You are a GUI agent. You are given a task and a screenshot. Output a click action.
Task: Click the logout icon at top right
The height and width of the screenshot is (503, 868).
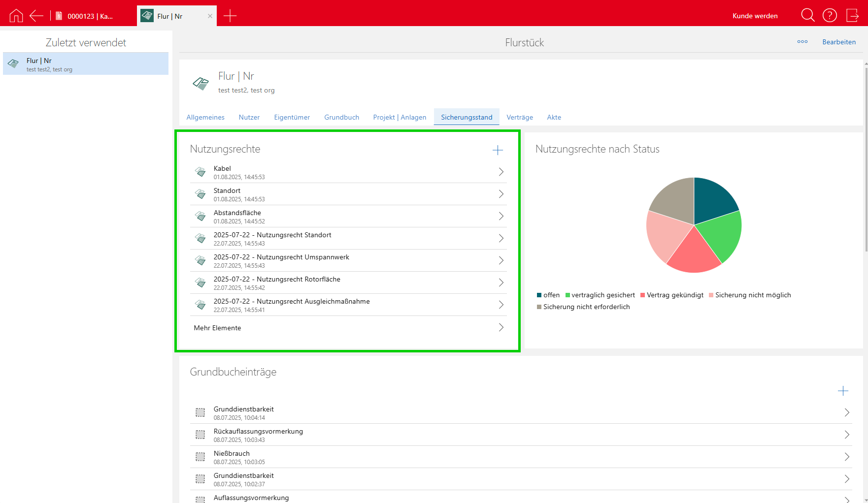pos(852,16)
